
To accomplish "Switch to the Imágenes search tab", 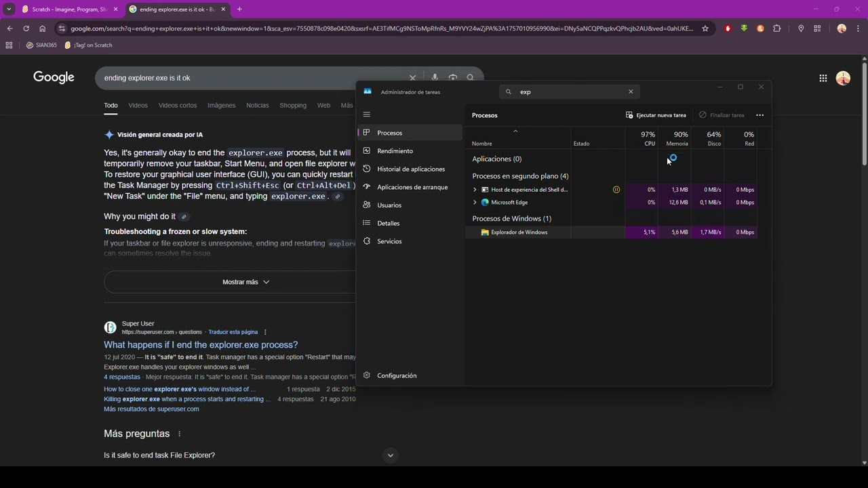I will [x=221, y=106].
